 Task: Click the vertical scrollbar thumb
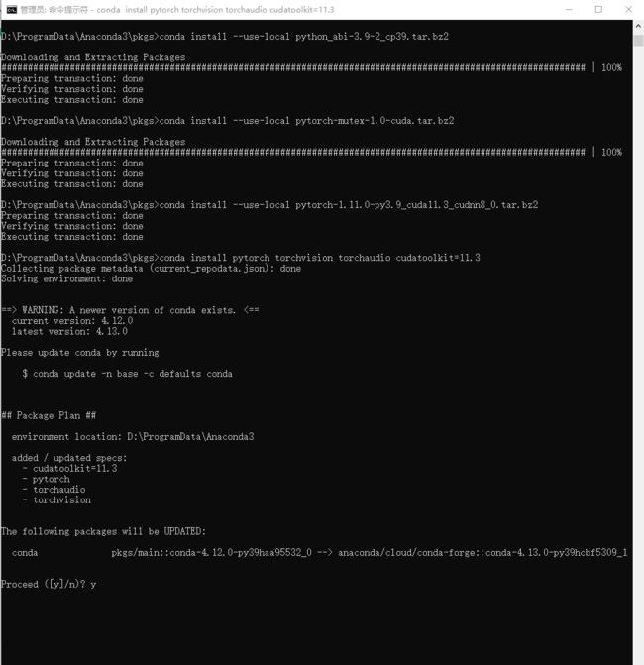point(638,41)
